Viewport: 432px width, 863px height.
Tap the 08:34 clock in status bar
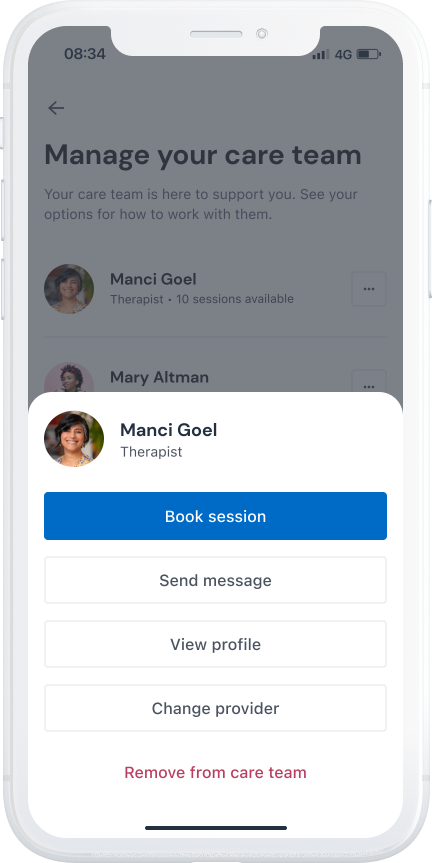point(85,54)
